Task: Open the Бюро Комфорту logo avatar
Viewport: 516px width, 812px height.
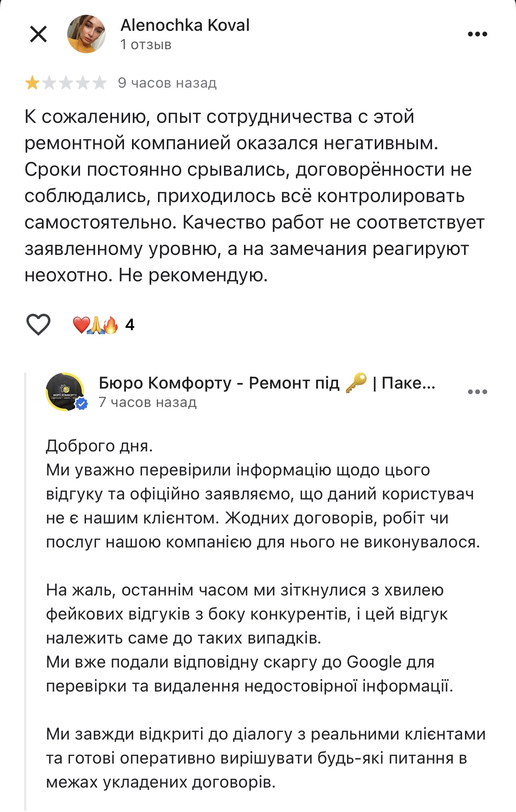Action: point(65,391)
